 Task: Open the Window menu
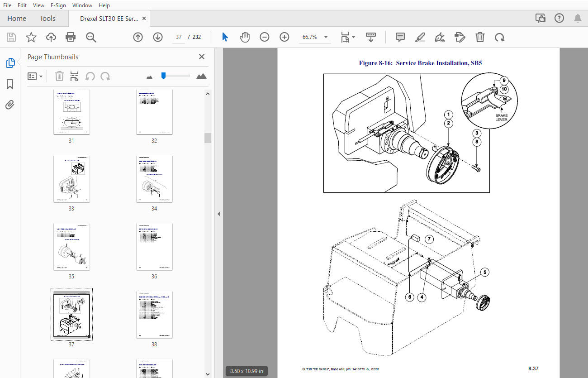(x=82, y=5)
